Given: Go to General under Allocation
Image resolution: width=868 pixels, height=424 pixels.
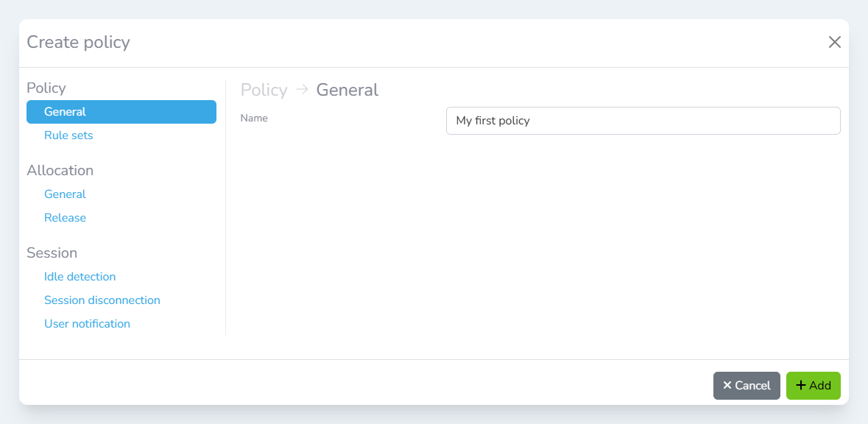Looking at the screenshot, I should pyautogui.click(x=65, y=194).
